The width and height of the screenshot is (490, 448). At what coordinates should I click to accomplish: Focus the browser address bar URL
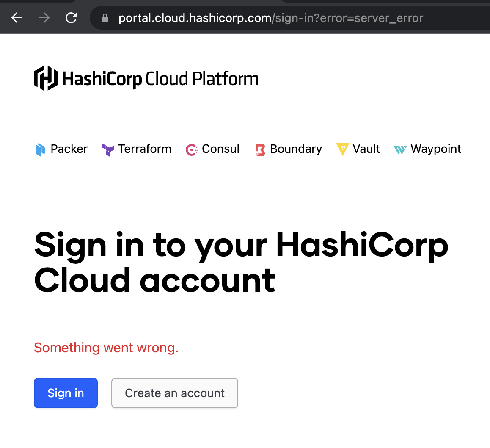pyautogui.click(x=271, y=18)
